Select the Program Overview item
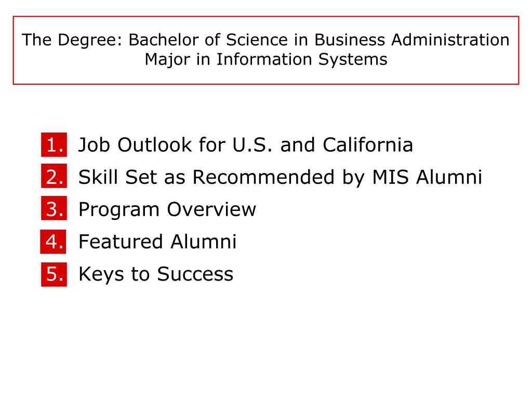Image resolution: width=532 pixels, height=399 pixels. (x=167, y=210)
